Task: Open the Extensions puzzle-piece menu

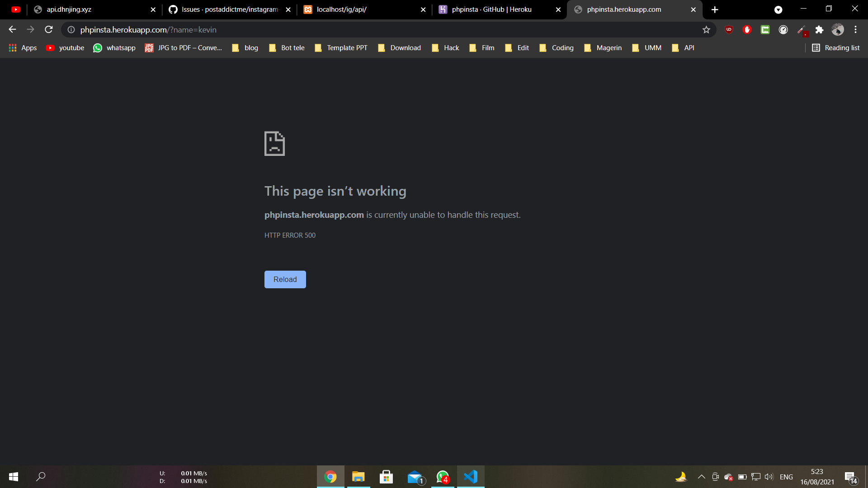Action: (820, 30)
